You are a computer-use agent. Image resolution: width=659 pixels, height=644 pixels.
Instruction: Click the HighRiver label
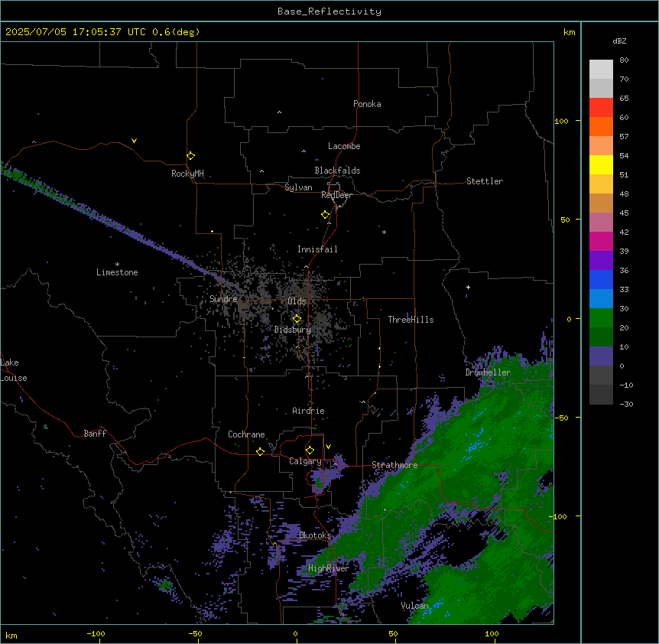tap(328, 568)
